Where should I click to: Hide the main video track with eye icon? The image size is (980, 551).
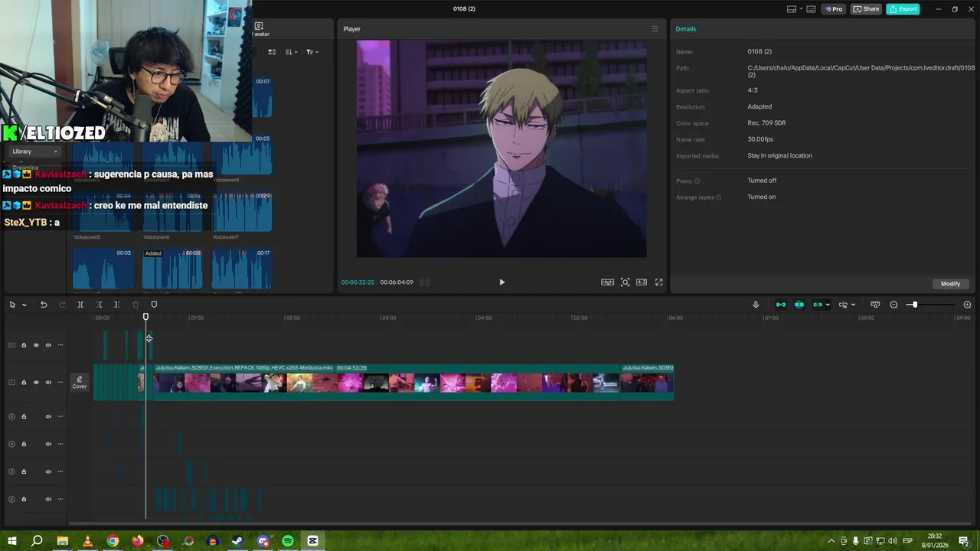36,382
